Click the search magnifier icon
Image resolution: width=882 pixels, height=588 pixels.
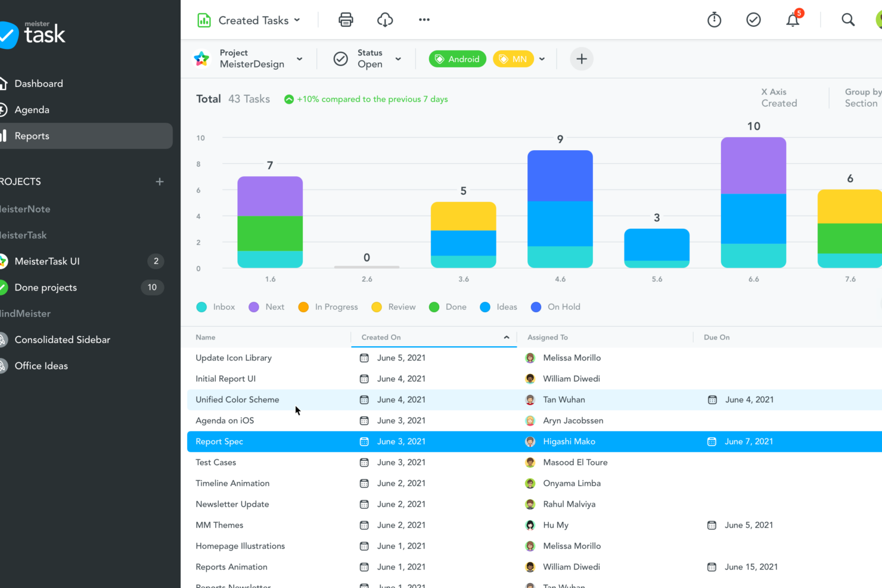pos(847,20)
